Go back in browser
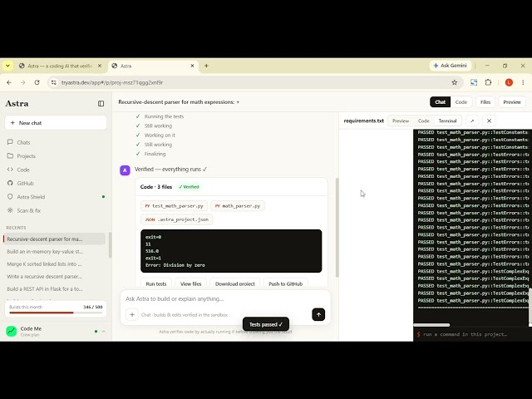The image size is (532, 399). click(x=9, y=82)
